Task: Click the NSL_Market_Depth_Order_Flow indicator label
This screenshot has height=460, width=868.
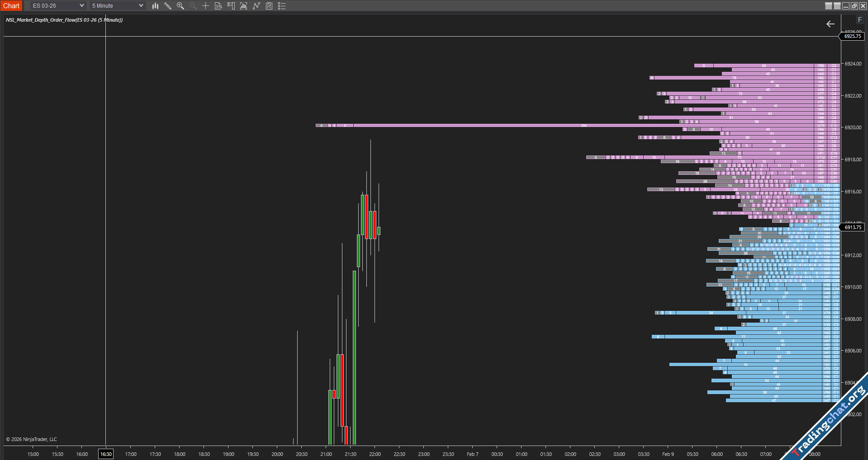Action: click(x=64, y=20)
